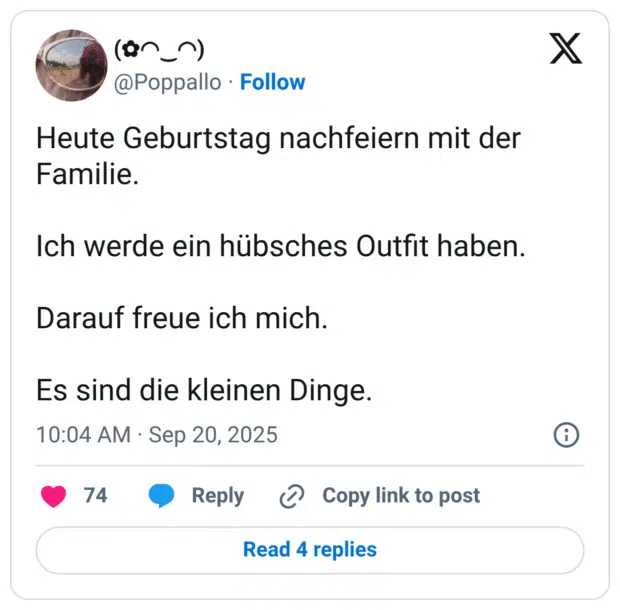
Task: Click the 'Sep 20, 2025' date text
Action: pyautogui.click(x=214, y=435)
